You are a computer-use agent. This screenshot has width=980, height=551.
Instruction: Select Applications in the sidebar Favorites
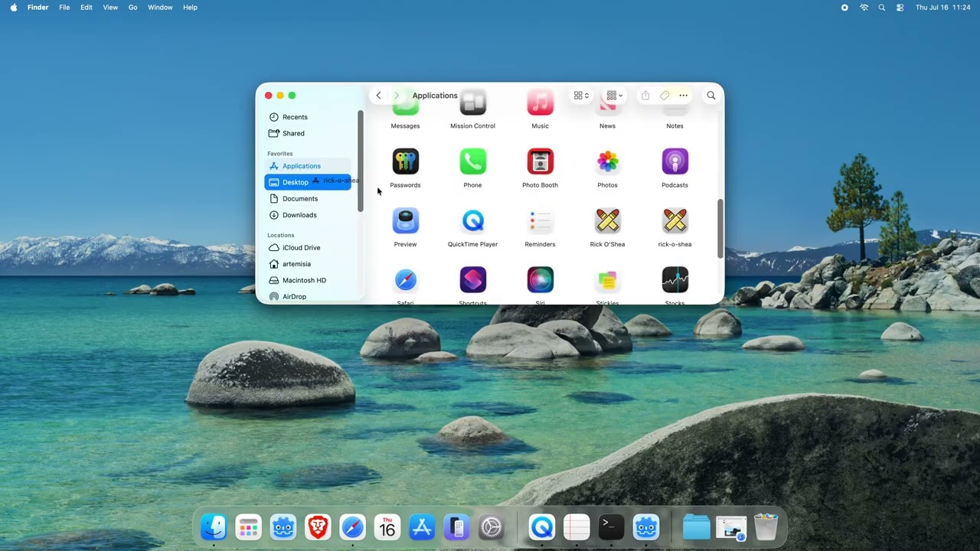307,166
